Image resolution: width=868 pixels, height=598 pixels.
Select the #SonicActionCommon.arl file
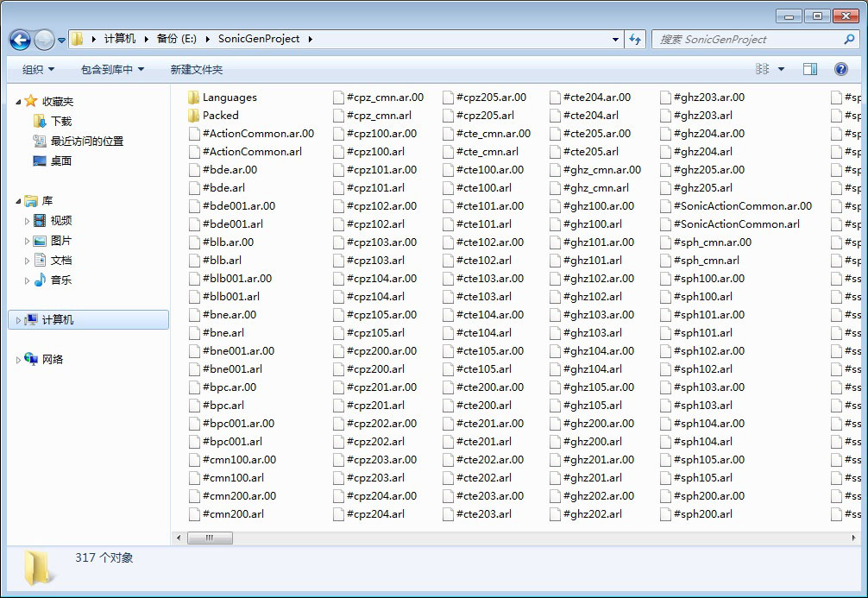pos(735,224)
